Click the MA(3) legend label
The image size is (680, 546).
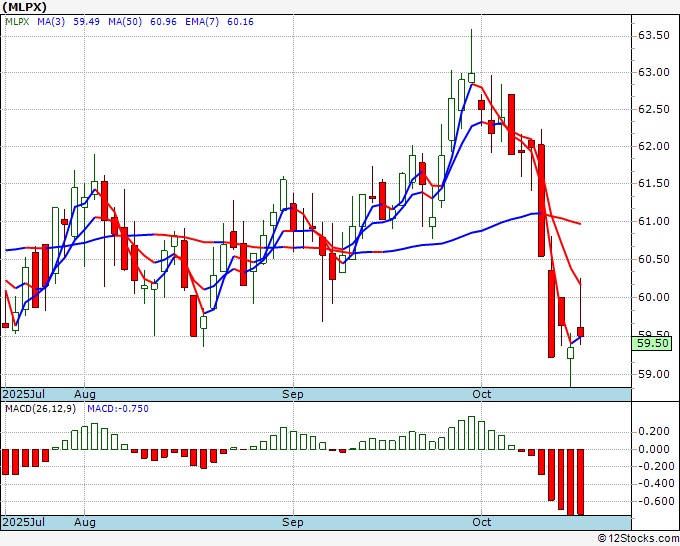[x=51, y=22]
